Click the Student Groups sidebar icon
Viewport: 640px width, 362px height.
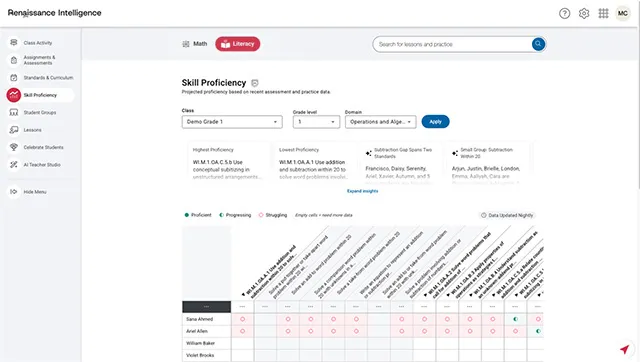[x=13, y=112]
